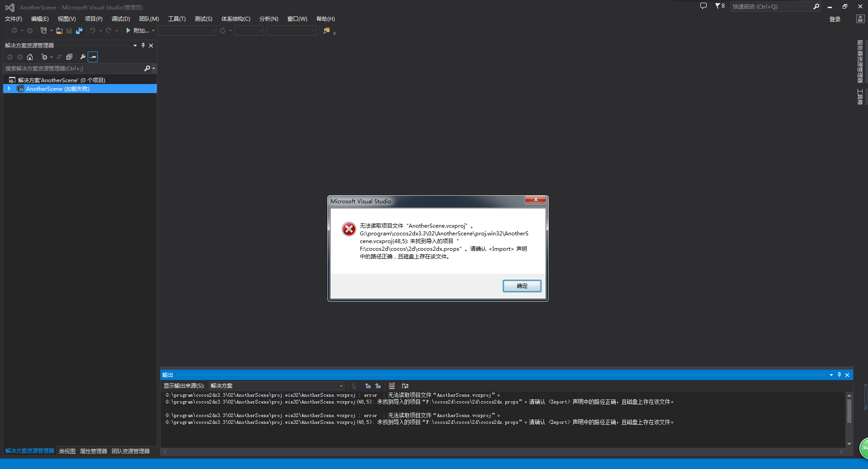Click Go to Next Message in Output
This screenshot has height=469, width=868.
(x=378, y=386)
